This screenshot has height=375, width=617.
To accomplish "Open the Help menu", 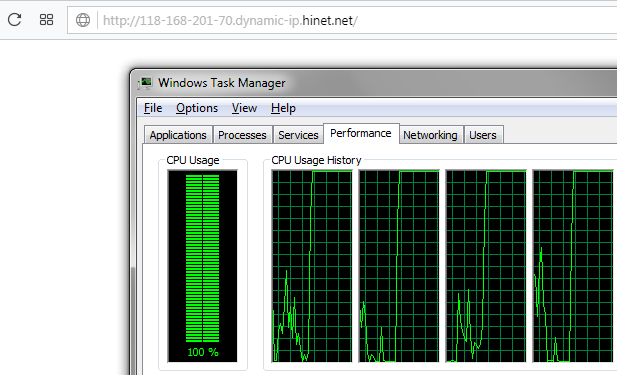I will (x=283, y=108).
